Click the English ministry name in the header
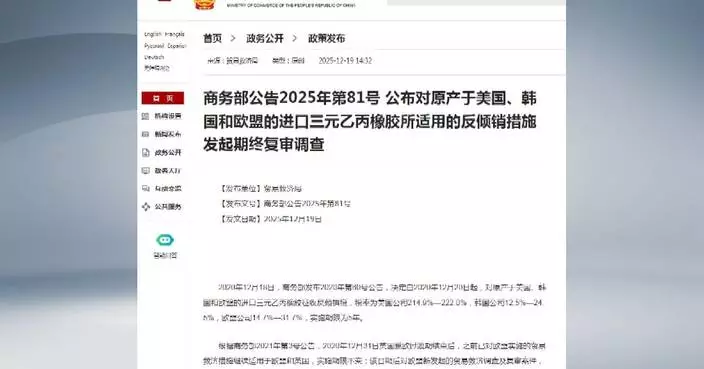704x369 pixels. pos(290,5)
